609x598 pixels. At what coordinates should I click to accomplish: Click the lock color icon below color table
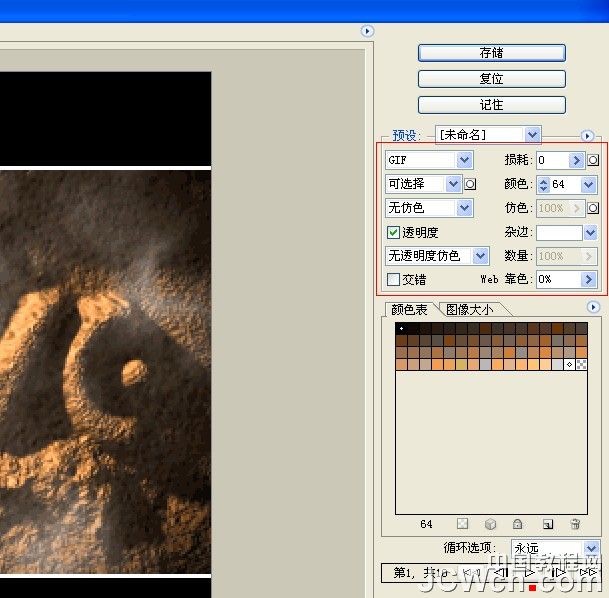[x=517, y=524]
